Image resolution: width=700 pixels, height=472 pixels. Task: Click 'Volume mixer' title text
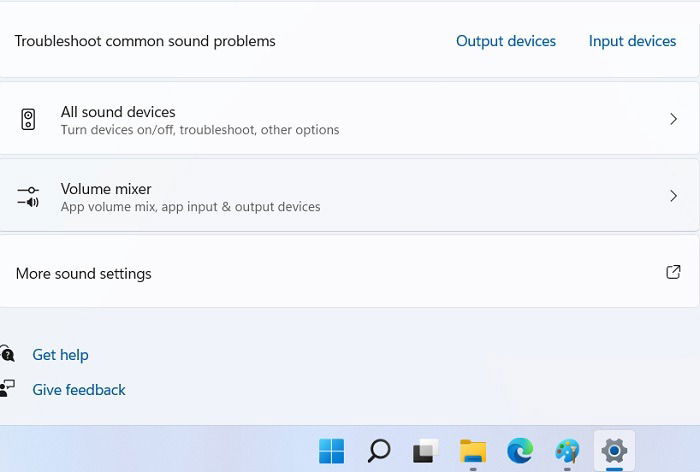point(106,189)
